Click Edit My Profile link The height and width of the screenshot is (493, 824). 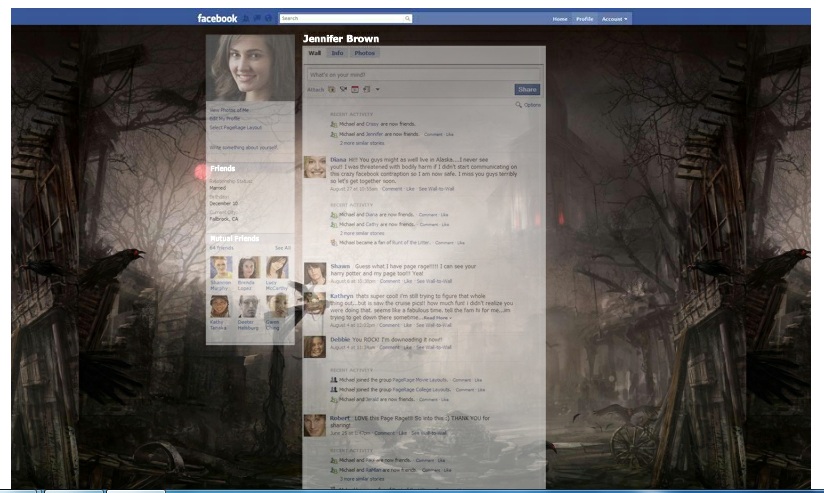[x=224, y=119]
